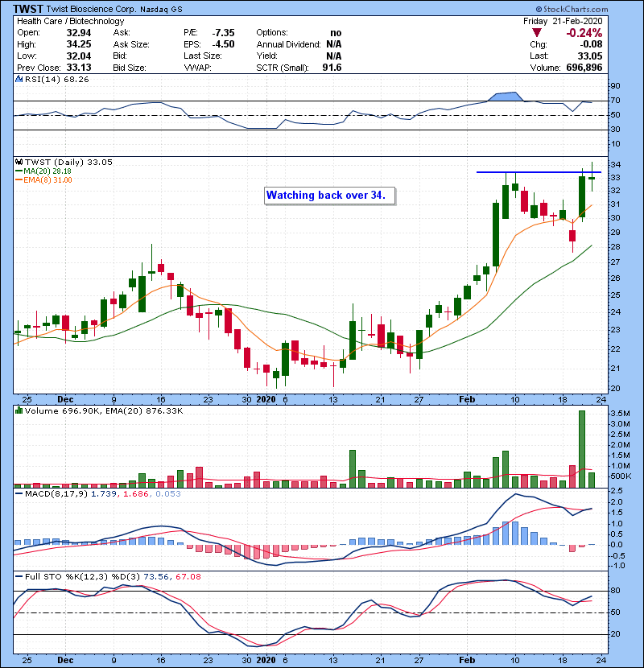644x668 pixels.
Task: Click the orange EMA(8) legend line marker
Action: pyautogui.click(x=19, y=180)
